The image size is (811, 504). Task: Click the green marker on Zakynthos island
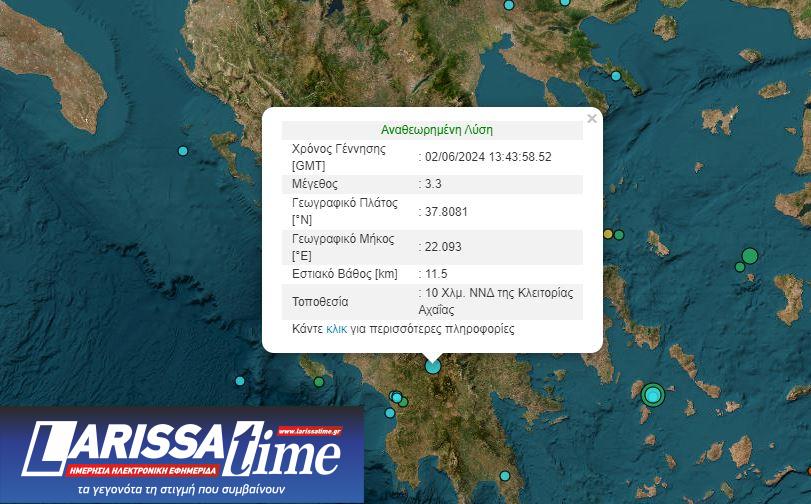(319, 382)
